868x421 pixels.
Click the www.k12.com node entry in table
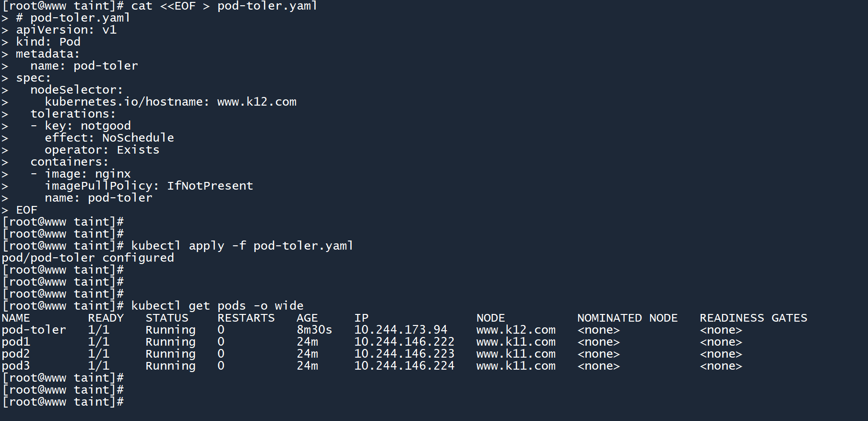[516, 330]
